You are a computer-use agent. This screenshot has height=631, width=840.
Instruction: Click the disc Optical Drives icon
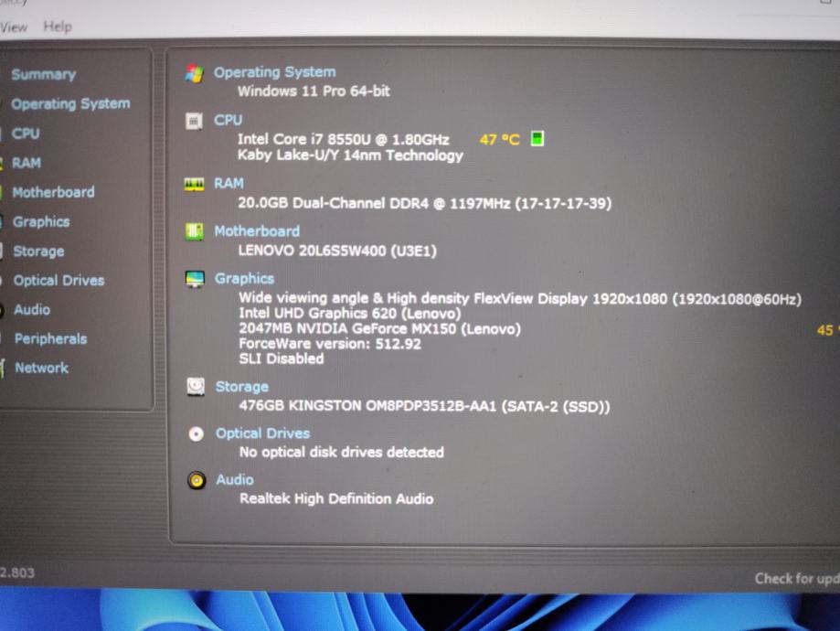(197, 433)
